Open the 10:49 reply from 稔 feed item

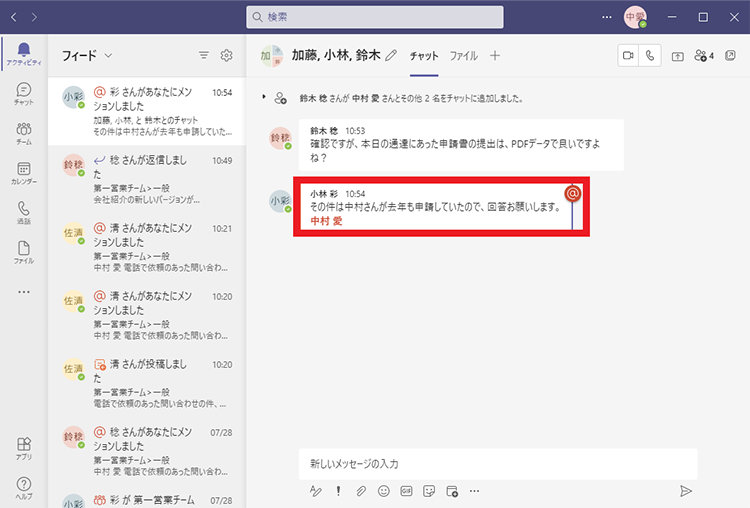pos(147,179)
